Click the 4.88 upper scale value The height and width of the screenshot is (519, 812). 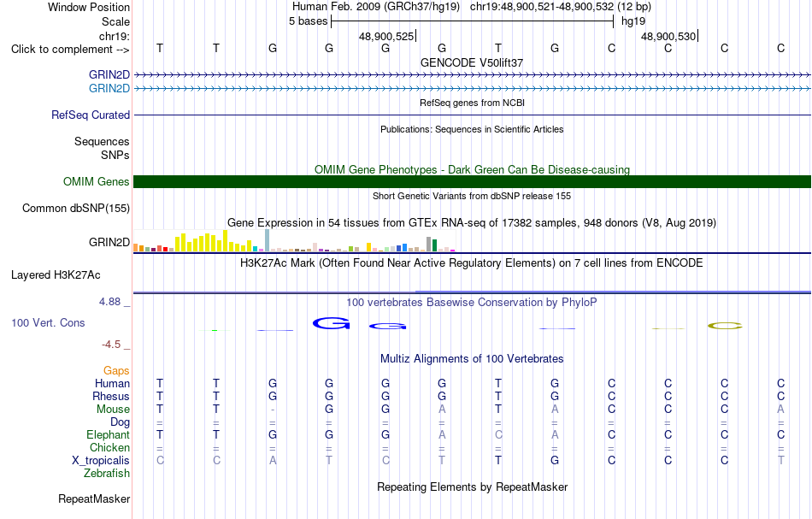point(109,302)
